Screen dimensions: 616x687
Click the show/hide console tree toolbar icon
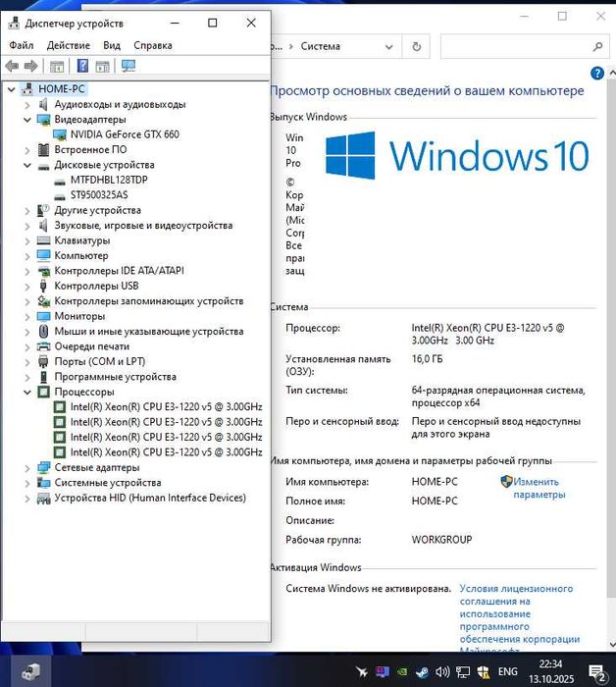pos(57,67)
